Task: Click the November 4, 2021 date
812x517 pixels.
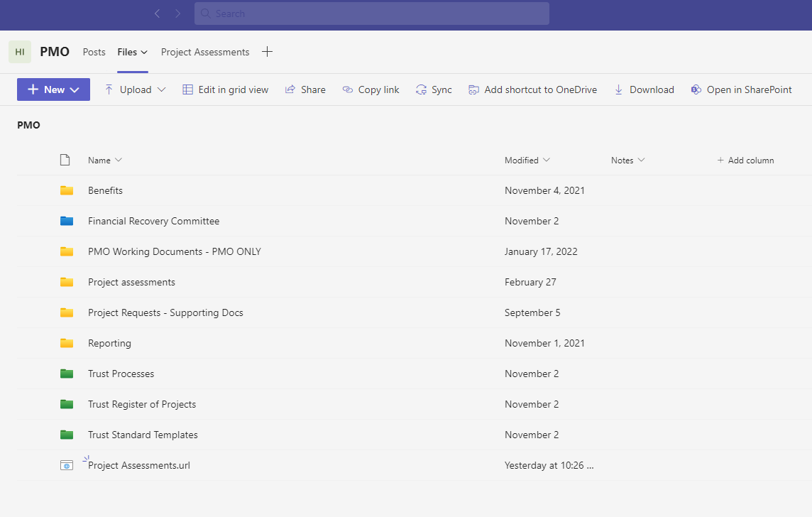Action: [544, 190]
